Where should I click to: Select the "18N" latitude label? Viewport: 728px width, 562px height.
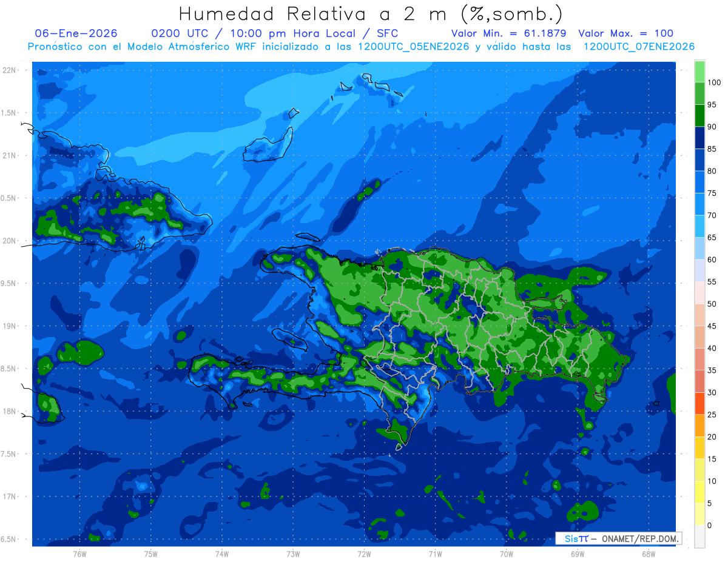pyautogui.click(x=8, y=411)
